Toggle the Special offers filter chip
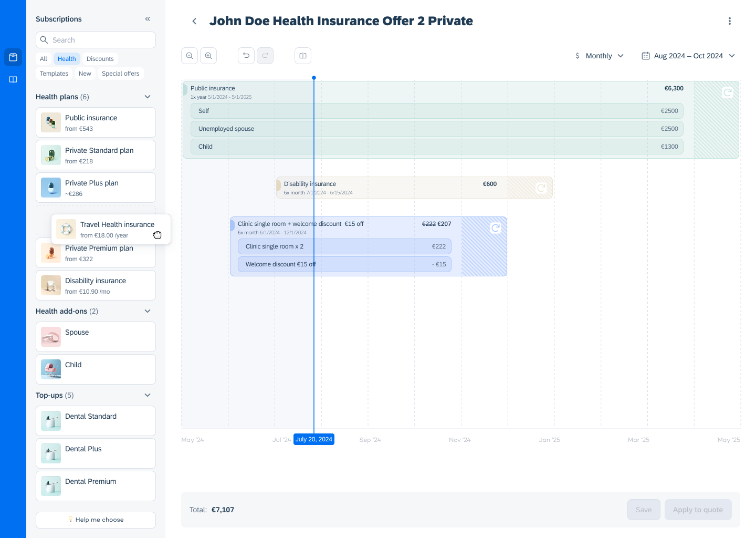 click(x=120, y=74)
